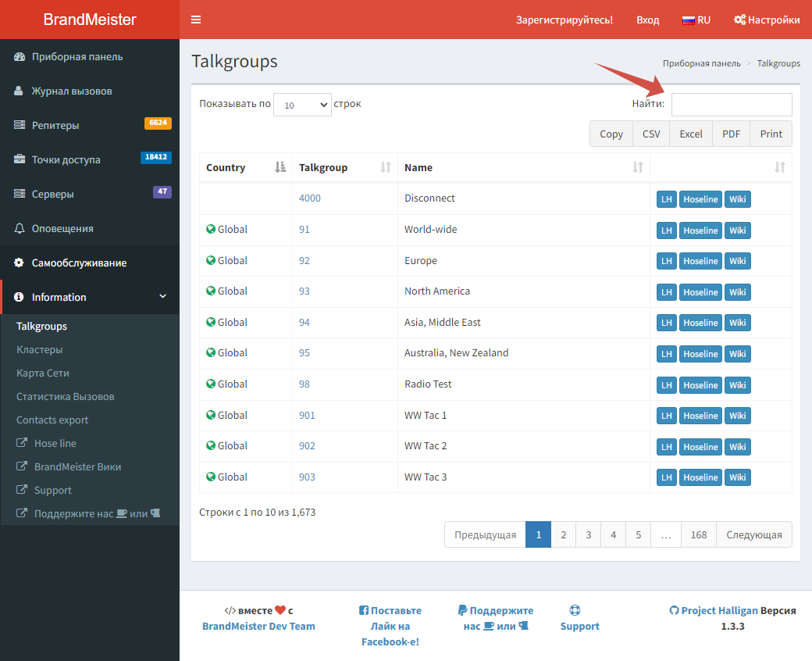Open the rows-per-page dropdown showing 10
Viewport: 812px width, 661px height.
point(302,105)
